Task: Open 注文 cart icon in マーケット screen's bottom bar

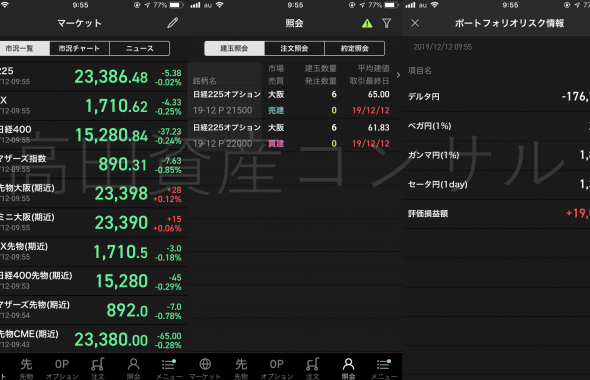Action: point(97,368)
